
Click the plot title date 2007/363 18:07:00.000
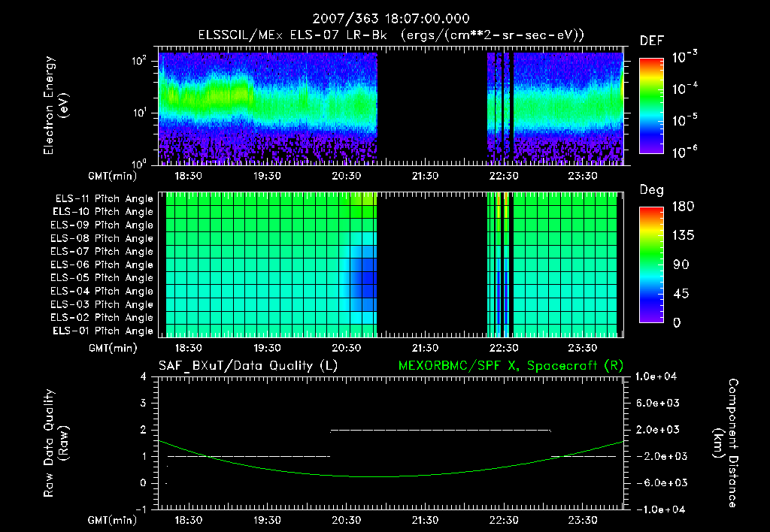[x=391, y=19]
